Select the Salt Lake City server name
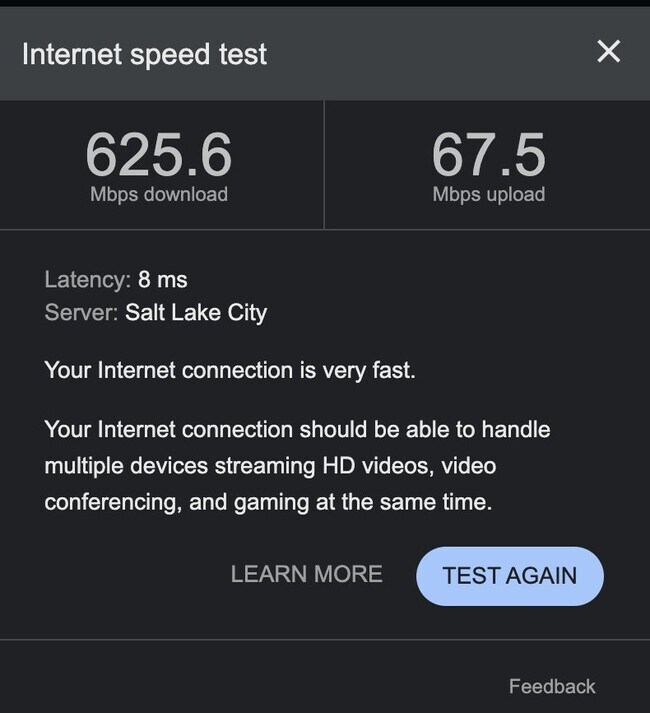The image size is (650, 713). click(196, 313)
